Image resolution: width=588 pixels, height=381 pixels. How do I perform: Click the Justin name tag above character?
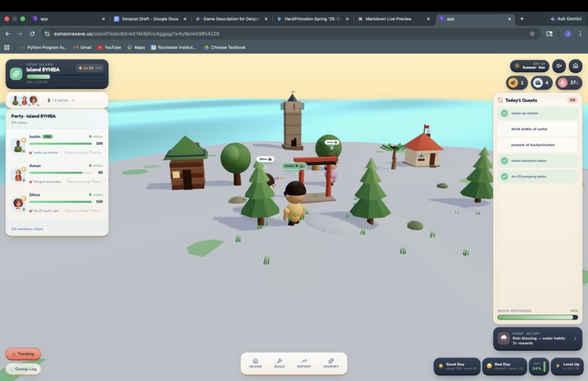coord(294,166)
